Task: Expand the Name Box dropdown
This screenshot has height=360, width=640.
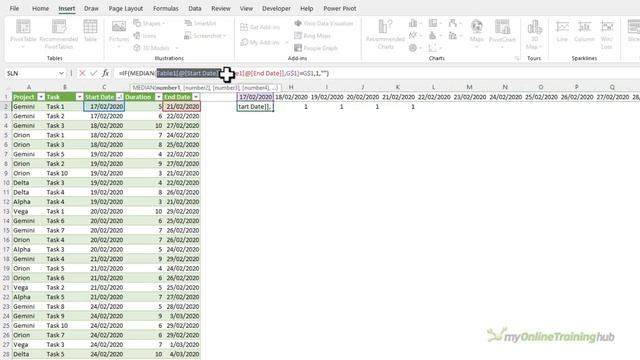Action: pyautogui.click(x=61, y=73)
